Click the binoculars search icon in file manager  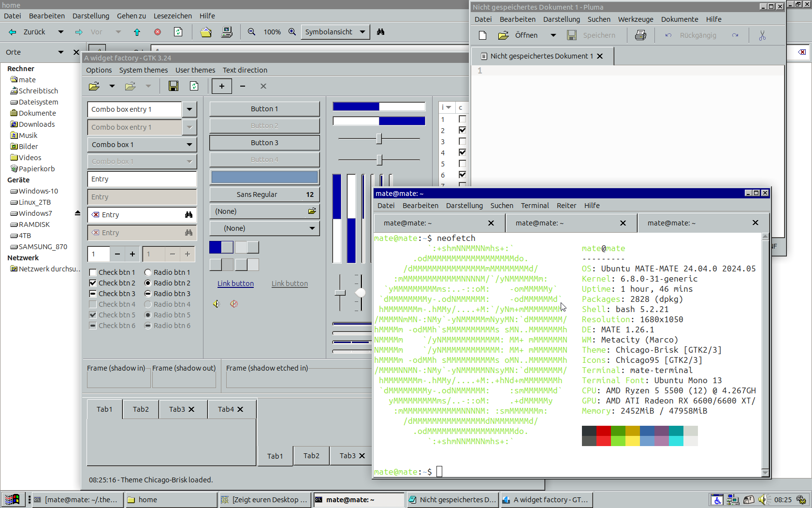(381, 32)
